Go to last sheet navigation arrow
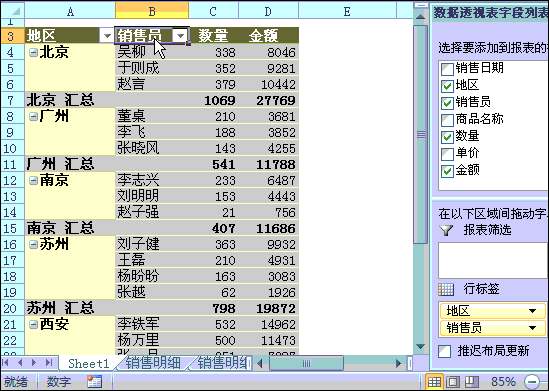549x391 pixels. 49,363
